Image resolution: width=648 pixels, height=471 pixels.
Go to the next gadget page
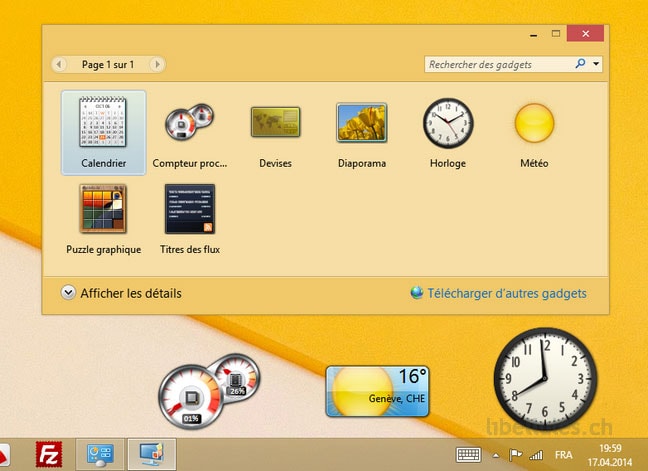[157, 64]
